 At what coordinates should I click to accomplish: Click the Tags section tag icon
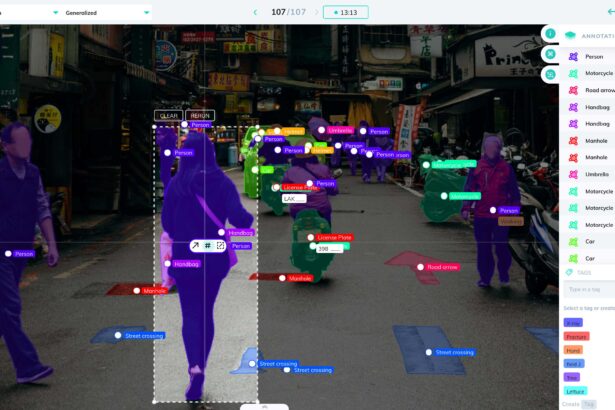[569, 272]
